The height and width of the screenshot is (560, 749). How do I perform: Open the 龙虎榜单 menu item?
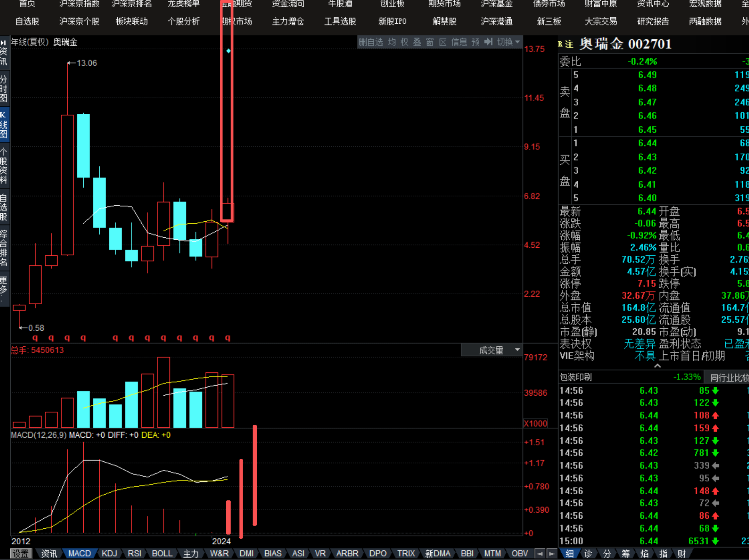(x=183, y=4)
